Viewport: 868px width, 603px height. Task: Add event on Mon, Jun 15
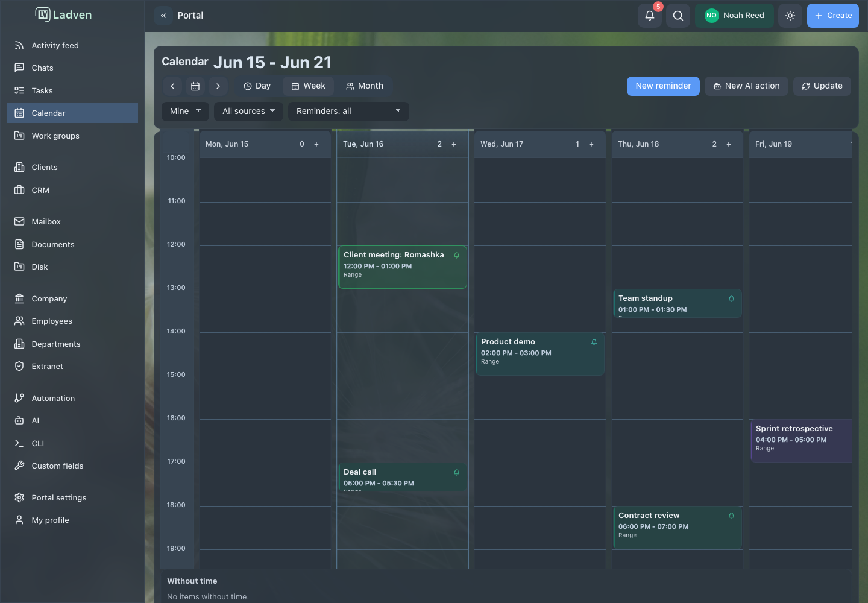316,144
